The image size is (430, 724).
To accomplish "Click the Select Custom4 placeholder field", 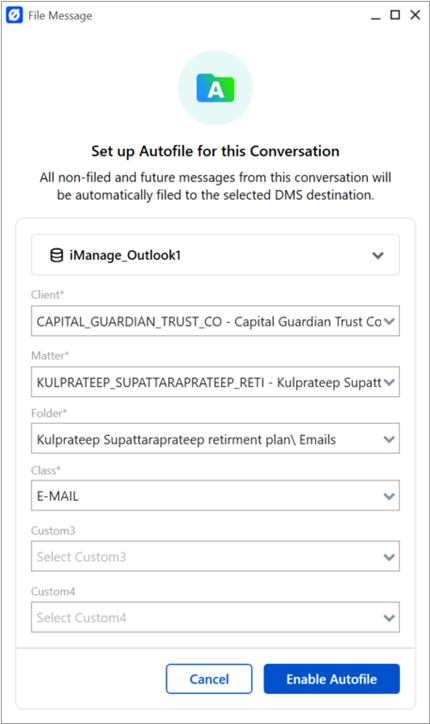I will tap(215, 617).
